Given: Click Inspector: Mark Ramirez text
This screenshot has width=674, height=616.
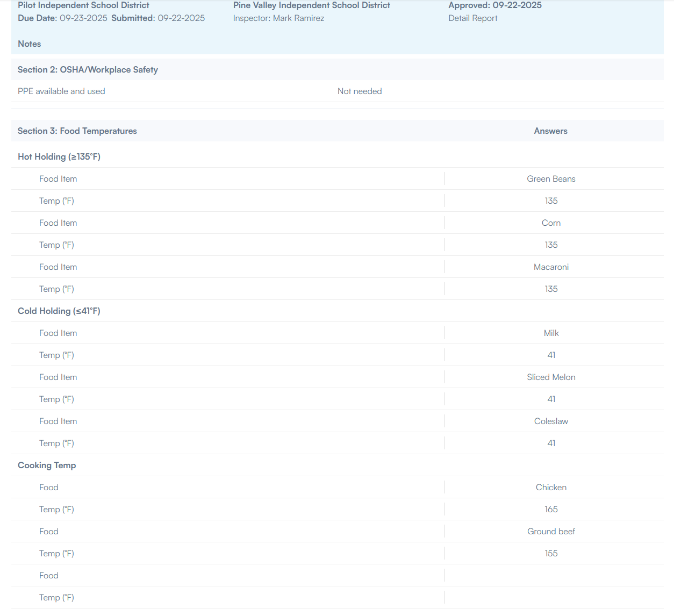Looking at the screenshot, I should coord(278,18).
